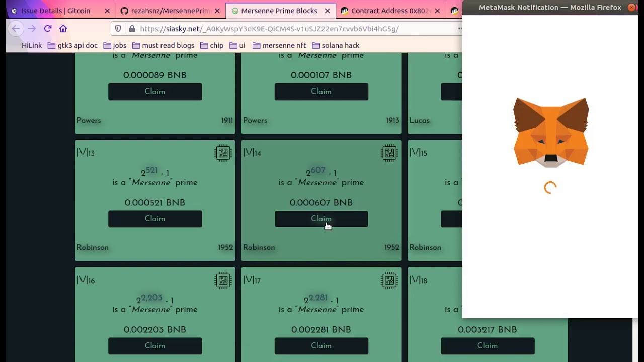This screenshot has width=644, height=362.
Task: Open the chip bookmark folder
Action: [212, 45]
